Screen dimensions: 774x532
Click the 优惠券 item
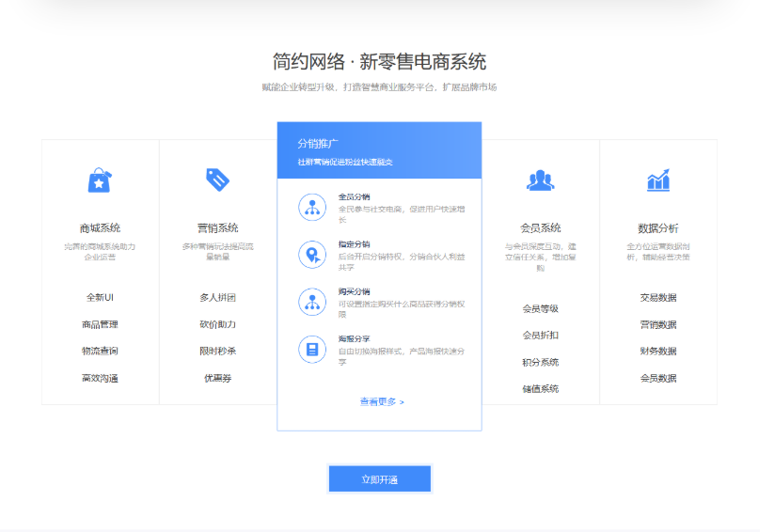[217, 378]
